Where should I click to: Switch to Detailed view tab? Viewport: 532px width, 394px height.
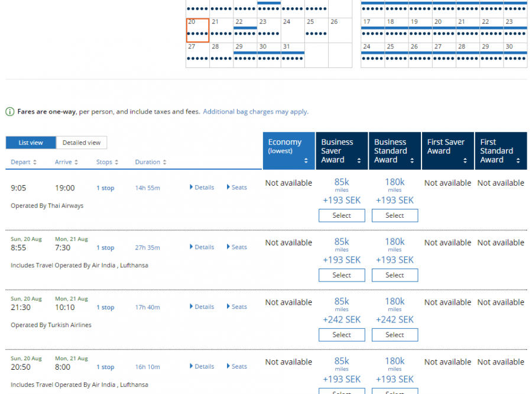[x=82, y=143]
